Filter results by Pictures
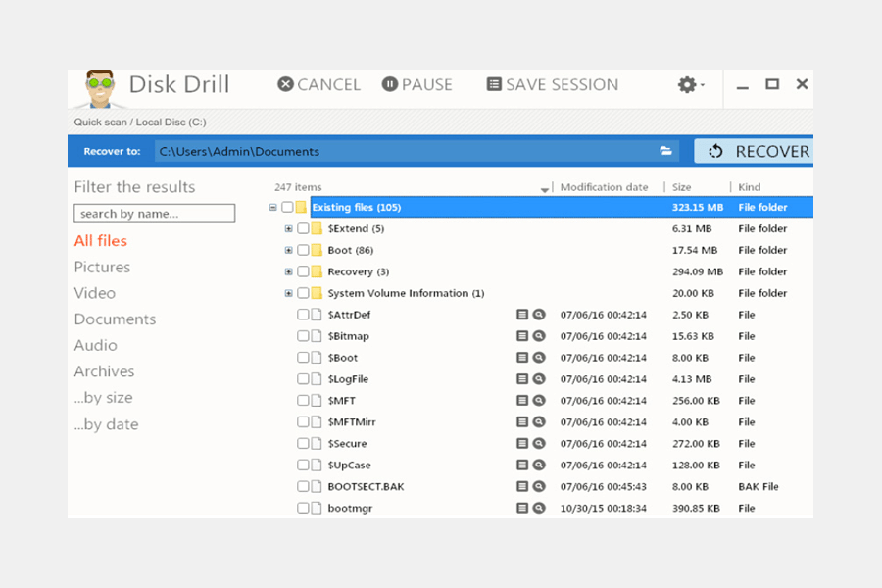This screenshot has width=882, height=588. 102,267
